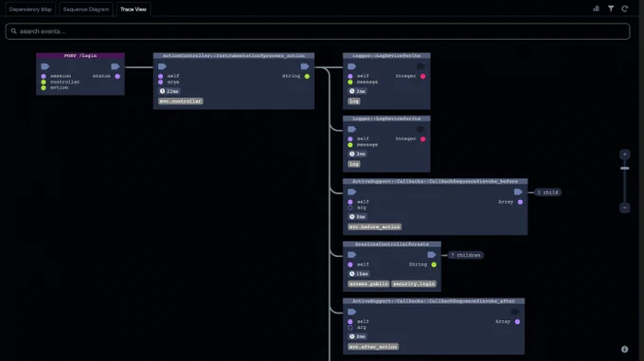This screenshot has height=361, width=644.
Task: Expand the 1 child badge
Action: coord(548,192)
